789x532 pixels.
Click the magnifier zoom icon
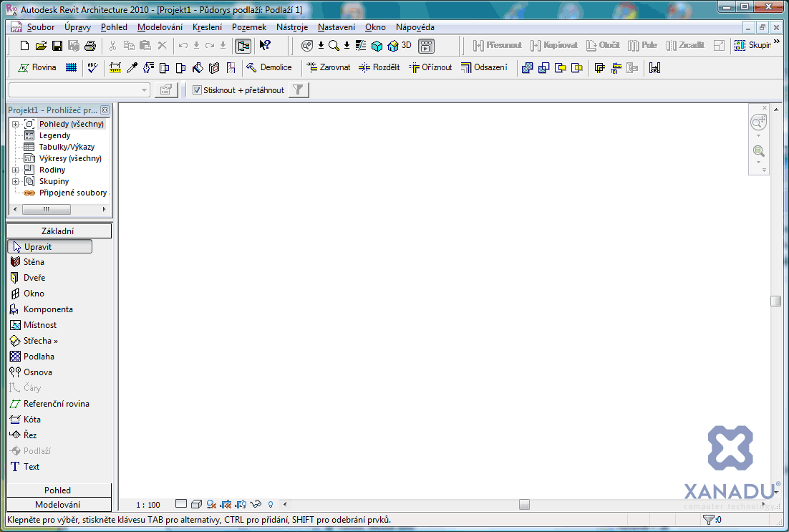[x=334, y=46]
